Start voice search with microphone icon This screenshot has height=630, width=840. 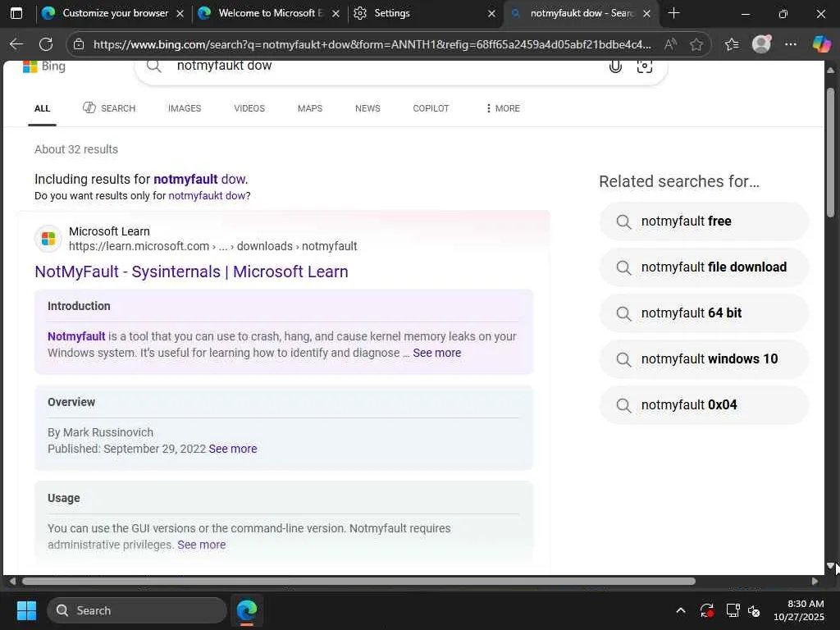[x=615, y=66]
